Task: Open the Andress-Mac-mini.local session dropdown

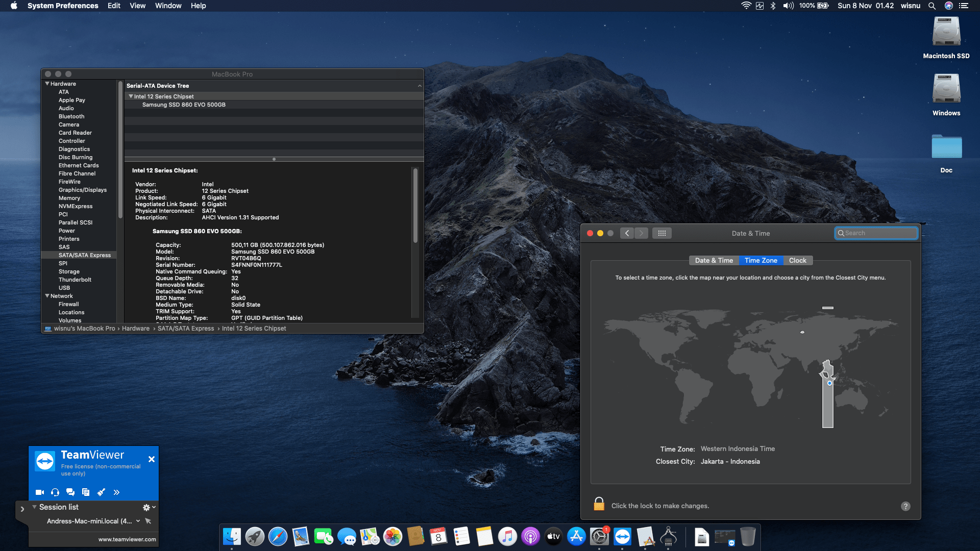Action: click(138, 521)
